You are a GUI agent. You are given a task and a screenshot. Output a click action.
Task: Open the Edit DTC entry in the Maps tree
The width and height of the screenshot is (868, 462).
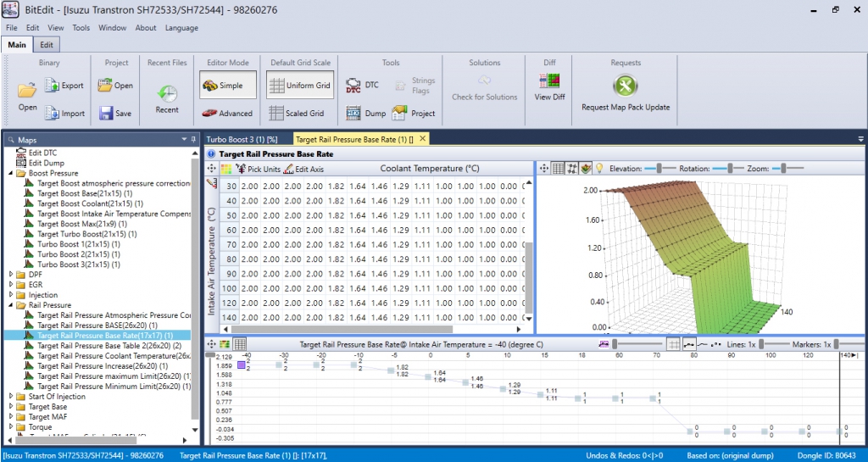(42, 153)
